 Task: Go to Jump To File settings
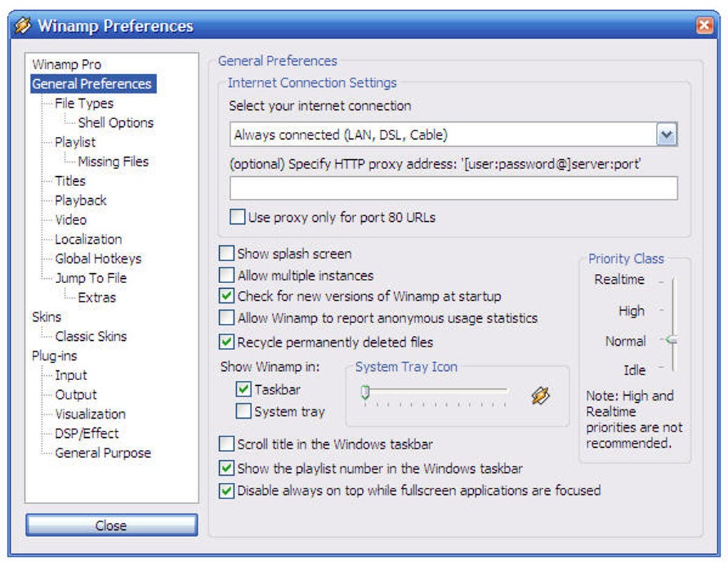(x=91, y=278)
